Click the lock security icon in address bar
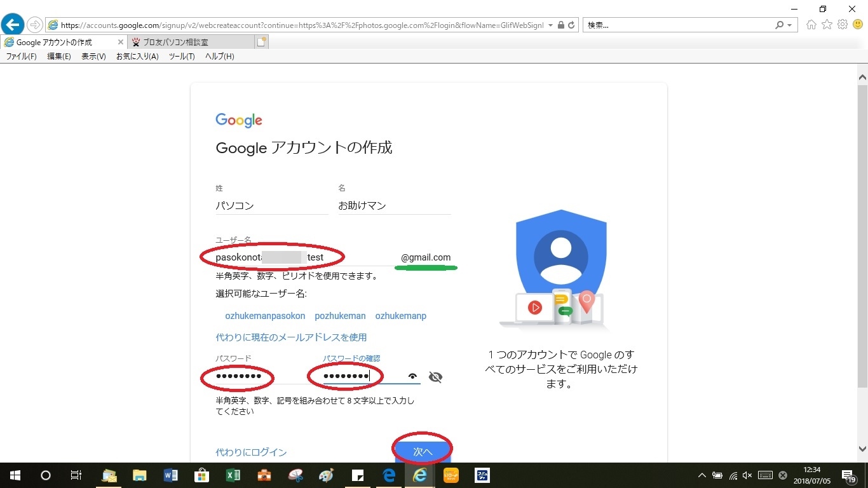Image resolution: width=868 pixels, height=488 pixels. pos(560,25)
